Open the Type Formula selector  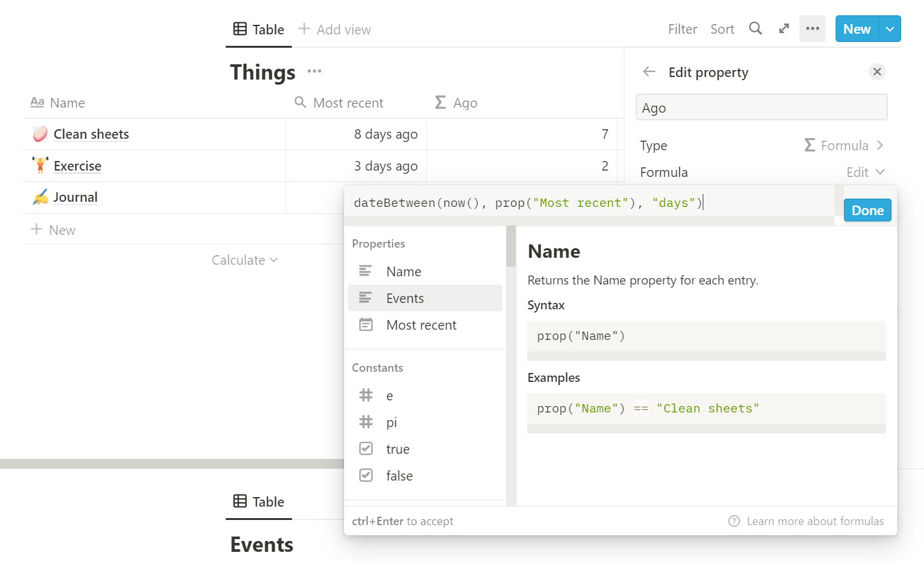[844, 146]
